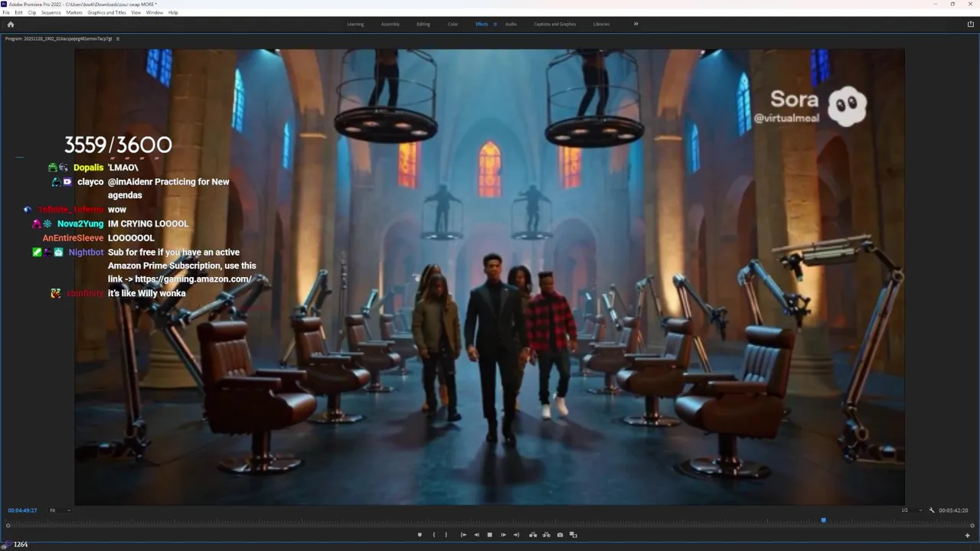980x551 pixels.
Task: Go to Out point button
Action: tap(516, 535)
